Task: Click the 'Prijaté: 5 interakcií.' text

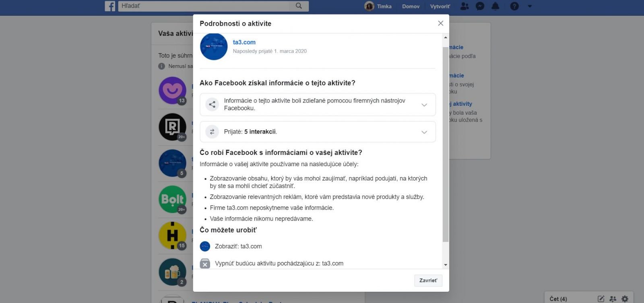Action: coord(251,132)
